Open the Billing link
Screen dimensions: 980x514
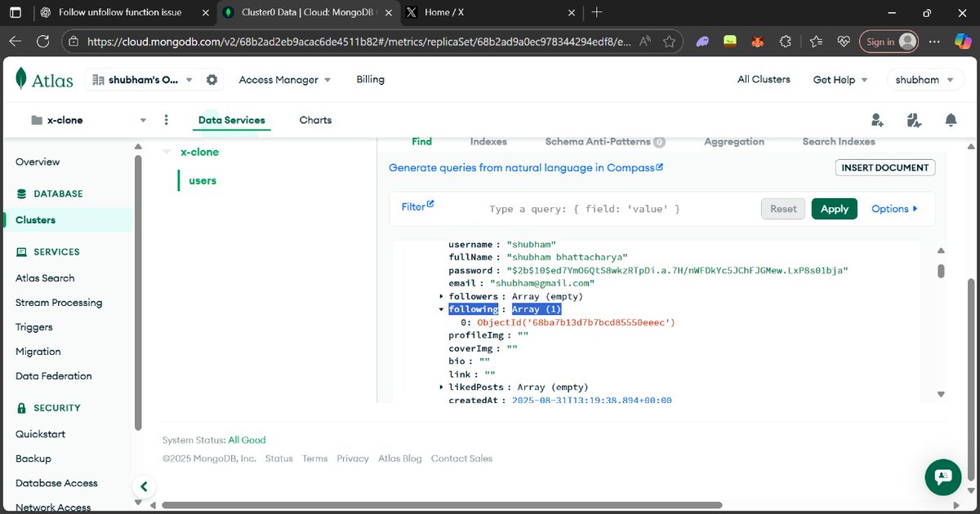370,79
